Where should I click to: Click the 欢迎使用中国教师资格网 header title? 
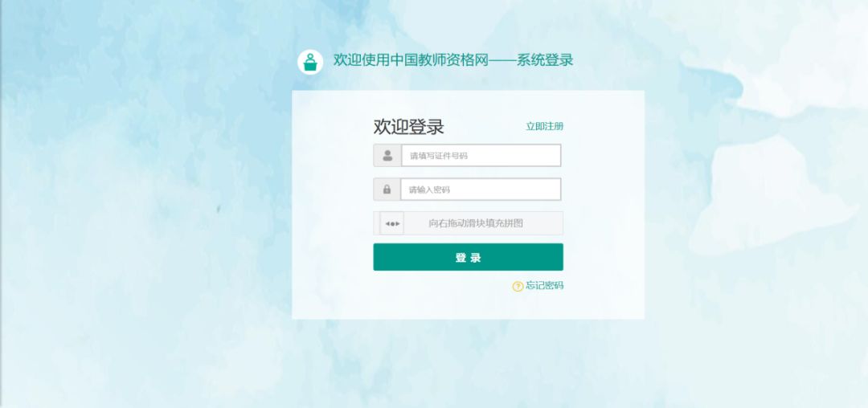411,60
